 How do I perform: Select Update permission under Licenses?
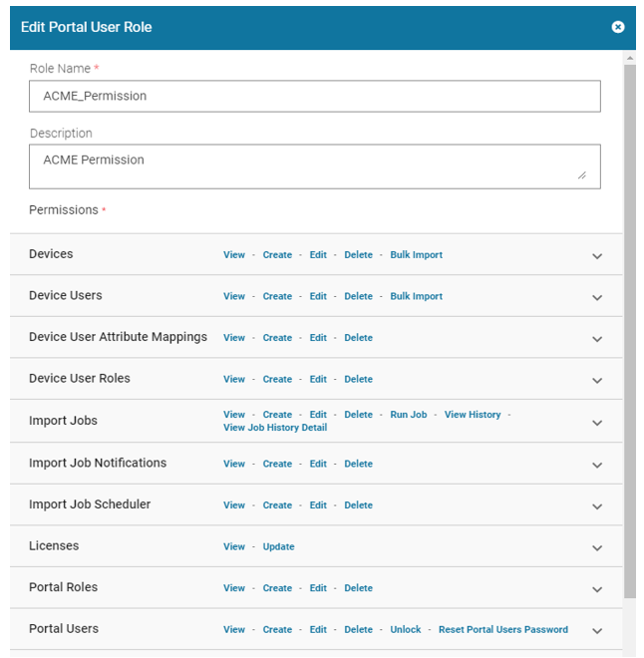pos(278,546)
